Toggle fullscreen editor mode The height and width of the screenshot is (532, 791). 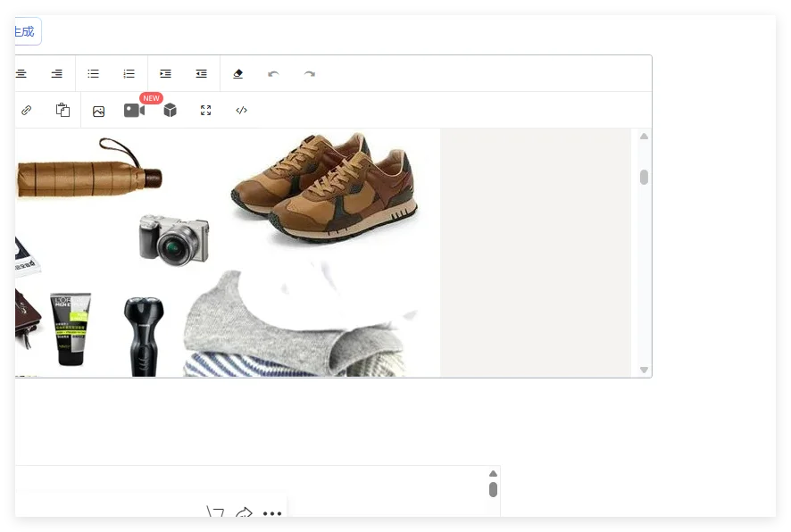point(206,110)
